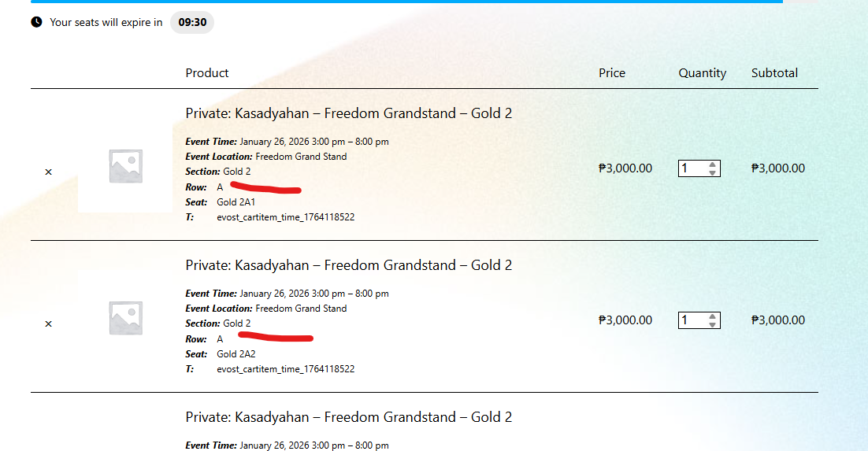Focus the quantity field for seat Gold 2A2
Screen dimensions: 868x451
(692, 320)
